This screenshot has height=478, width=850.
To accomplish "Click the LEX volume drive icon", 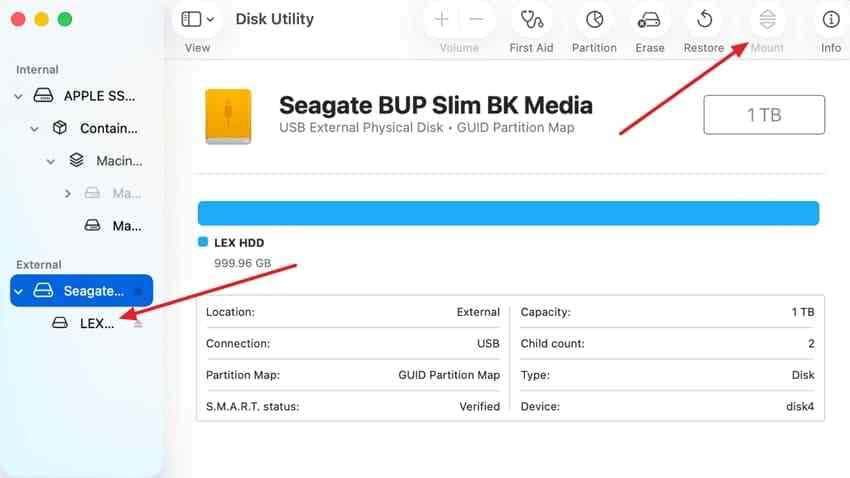I will tap(60, 323).
